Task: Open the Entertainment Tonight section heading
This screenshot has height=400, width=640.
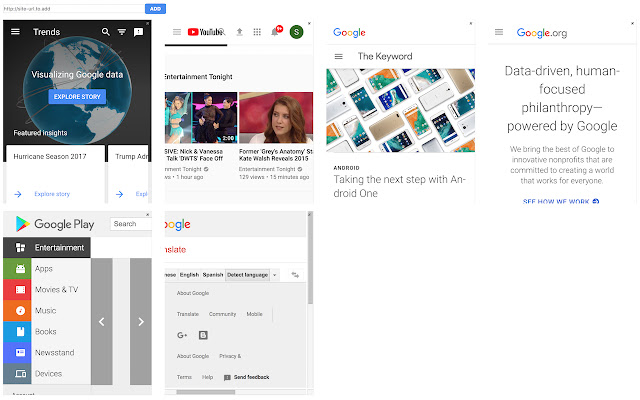Action: pos(198,77)
